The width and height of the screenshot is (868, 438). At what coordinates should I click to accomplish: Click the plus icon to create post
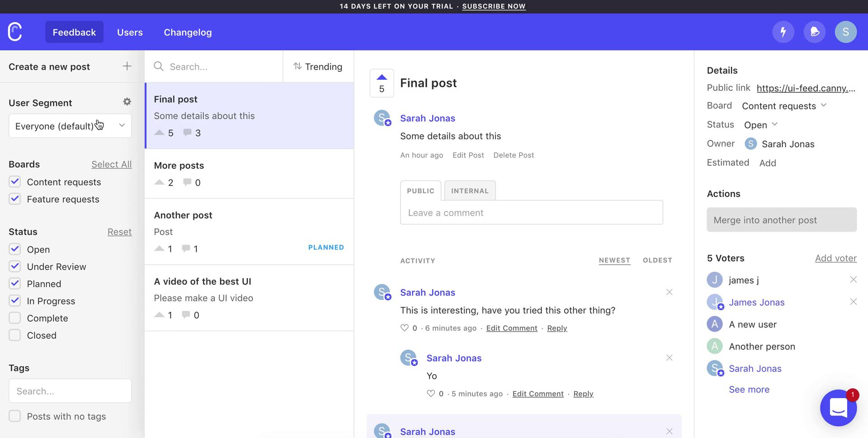point(127,67)
